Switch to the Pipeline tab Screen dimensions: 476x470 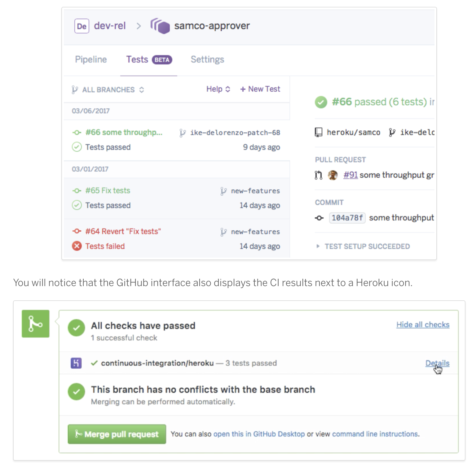coord(91,59)
